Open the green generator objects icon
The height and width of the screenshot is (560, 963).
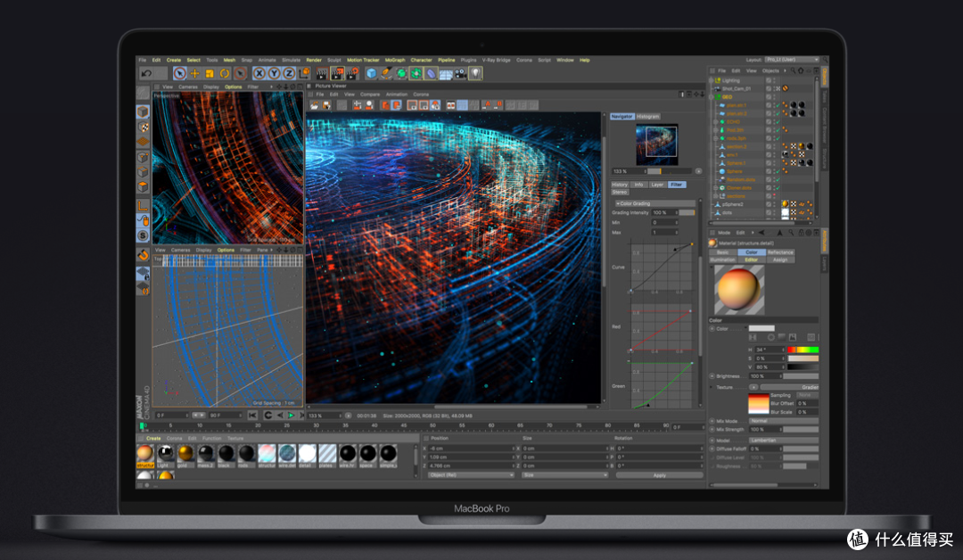pos(401,74)
